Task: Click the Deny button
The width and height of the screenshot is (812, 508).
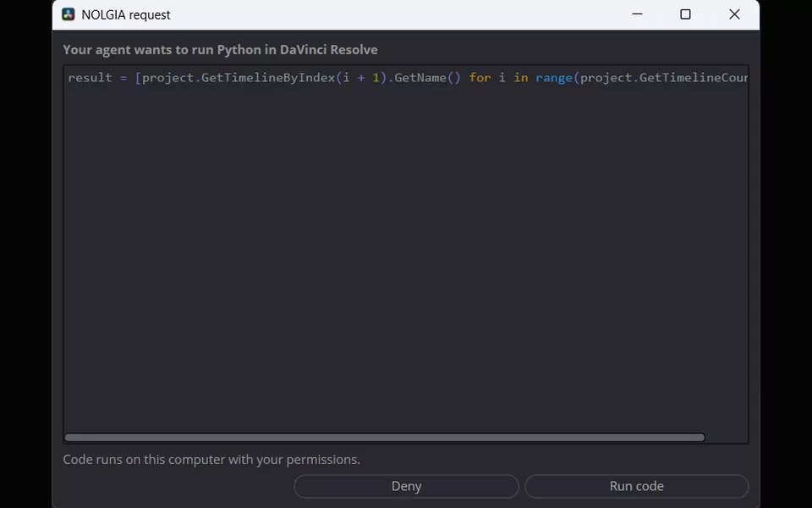Action: pos(406,486)
